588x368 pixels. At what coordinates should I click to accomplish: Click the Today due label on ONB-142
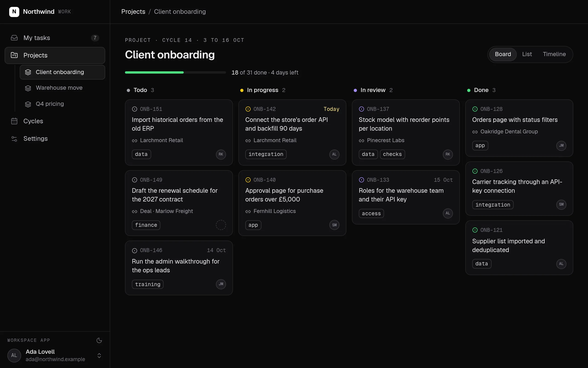coord(331,109)
